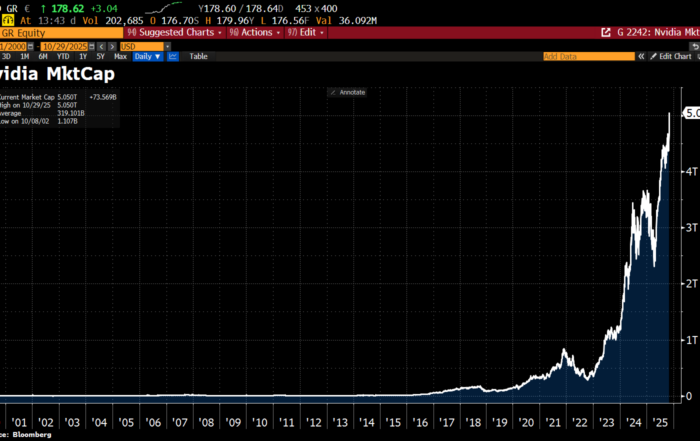Switch the range to YTD
Image resolution: width=700 pixels, height=441 pixels.
(x=61, y=56)
